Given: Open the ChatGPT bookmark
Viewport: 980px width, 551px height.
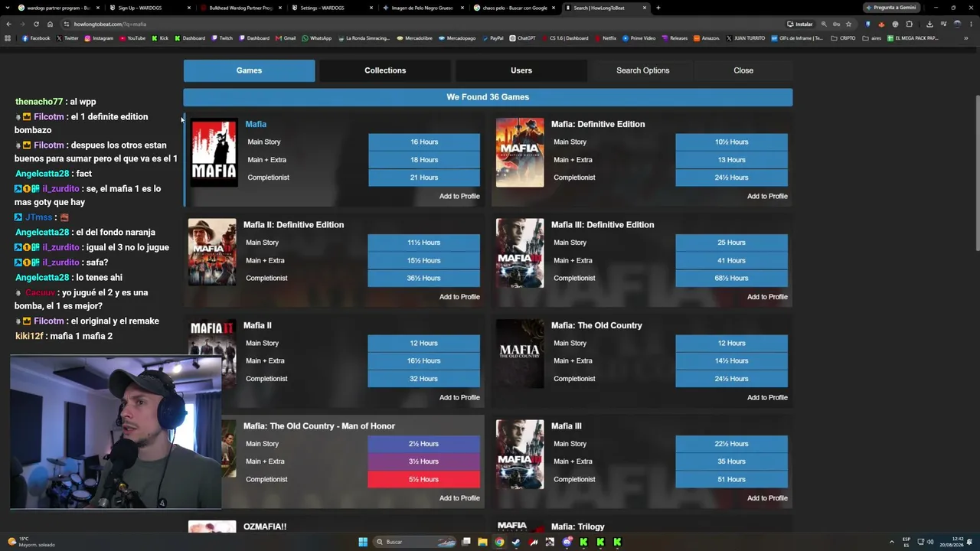Looking at the screenshot, I should coord(522,38).
